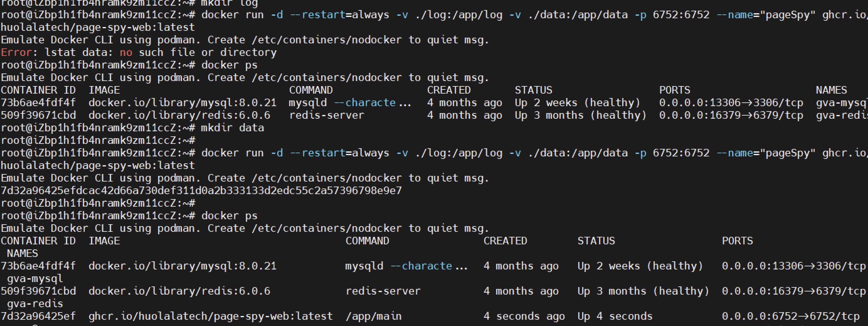The height and width of the screenshot is (326, 868).
Task: Select short container ID 7d32a96425ef
Action: click(x=38, y=316)
